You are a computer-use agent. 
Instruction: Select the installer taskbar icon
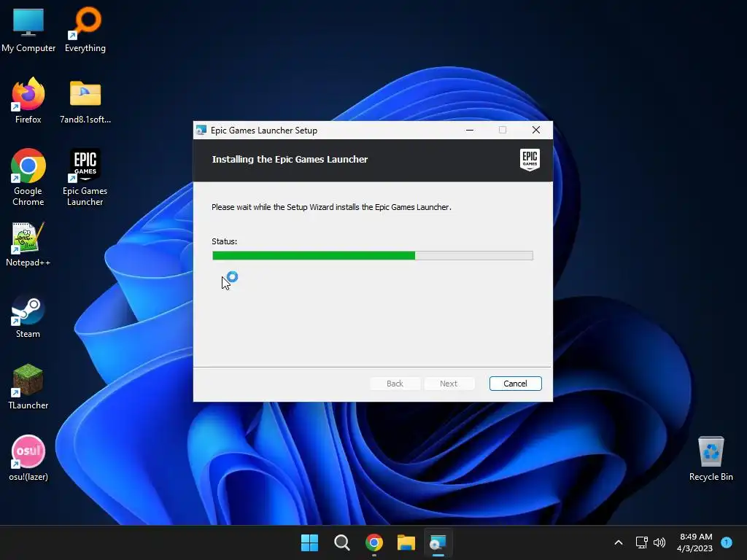coord(438,542)
